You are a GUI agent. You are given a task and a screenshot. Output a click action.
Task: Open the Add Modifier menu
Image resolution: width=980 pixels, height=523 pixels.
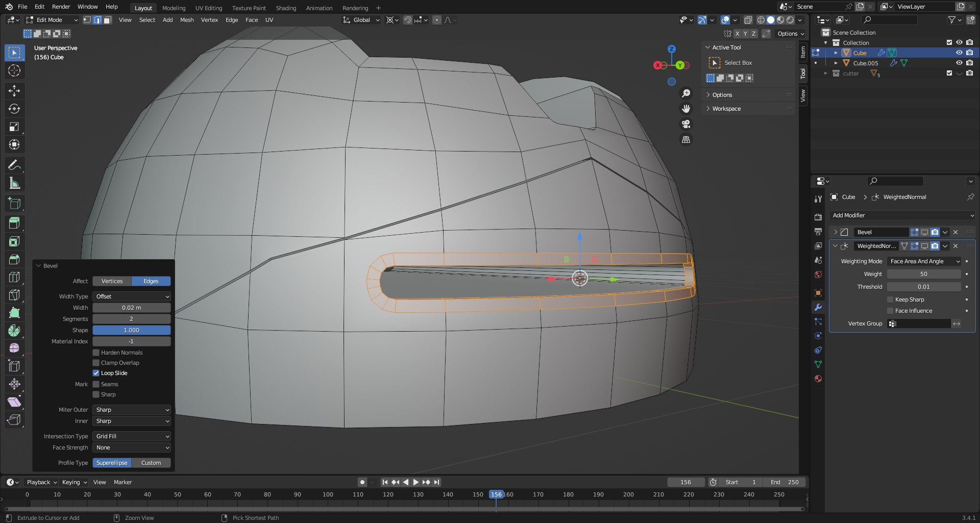[x=902, y=215]
